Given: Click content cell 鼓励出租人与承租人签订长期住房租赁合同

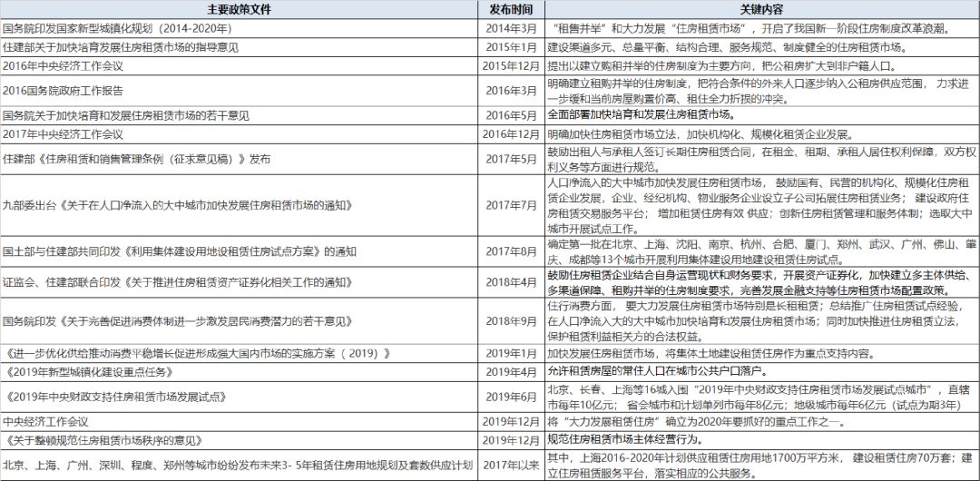Looking at the screenshot, I should coord(762,160).
